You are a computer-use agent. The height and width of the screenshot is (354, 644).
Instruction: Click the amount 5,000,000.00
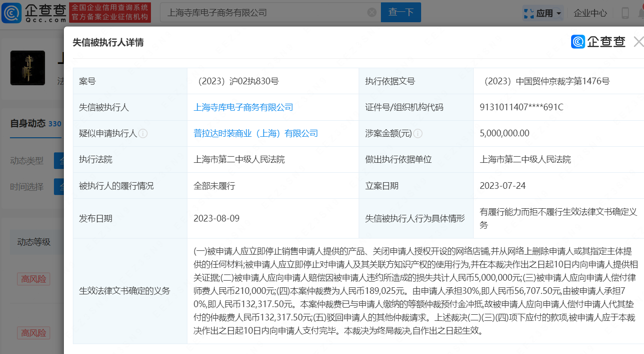[504, 133]
